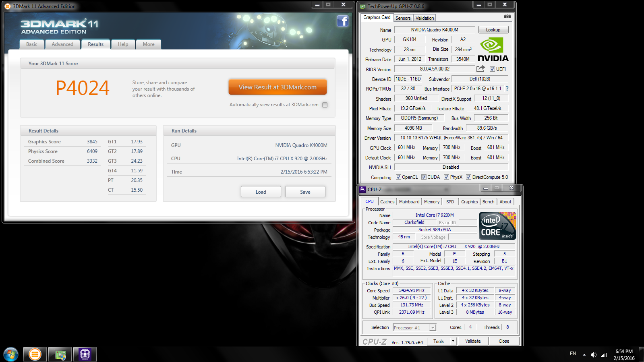Toggle the UEFI checkbox
This screenshot has width=644, height=362.
[492, 69]
